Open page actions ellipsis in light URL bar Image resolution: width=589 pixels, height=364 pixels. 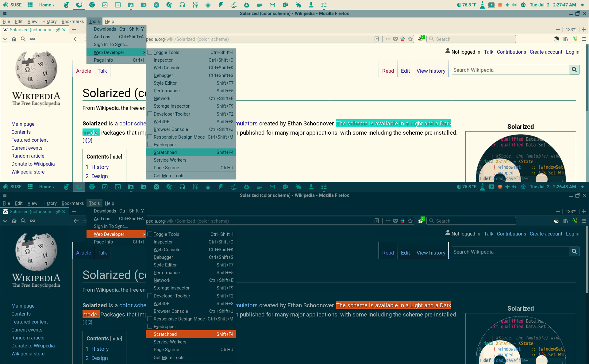click(x=388, y=39)
